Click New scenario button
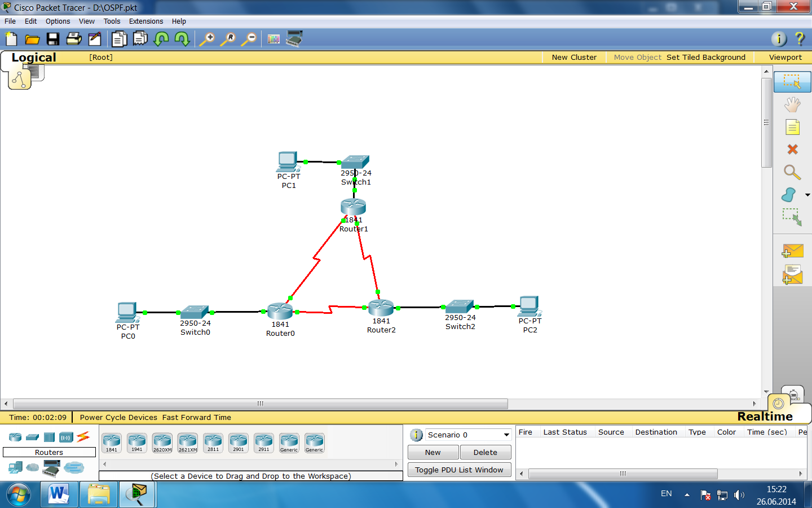The width and height of the screenshot is (812, 508). point(433,452)
